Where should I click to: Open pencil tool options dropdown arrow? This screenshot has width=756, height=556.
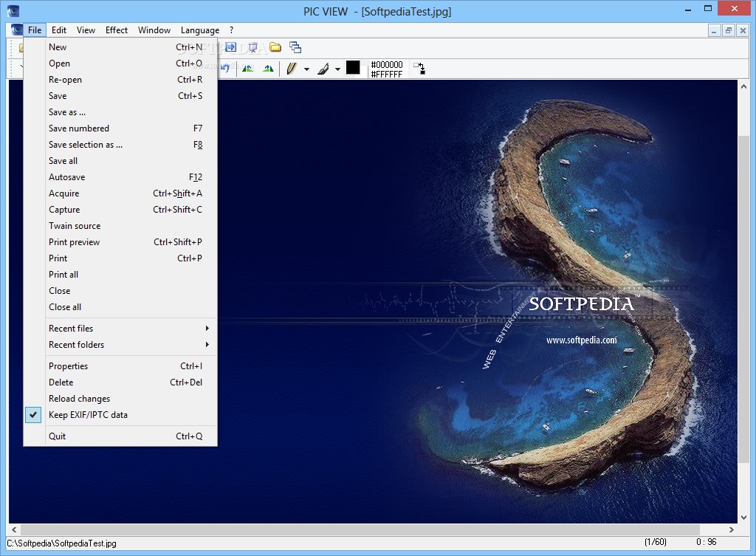pyautogui.click(x=306, y=69)
